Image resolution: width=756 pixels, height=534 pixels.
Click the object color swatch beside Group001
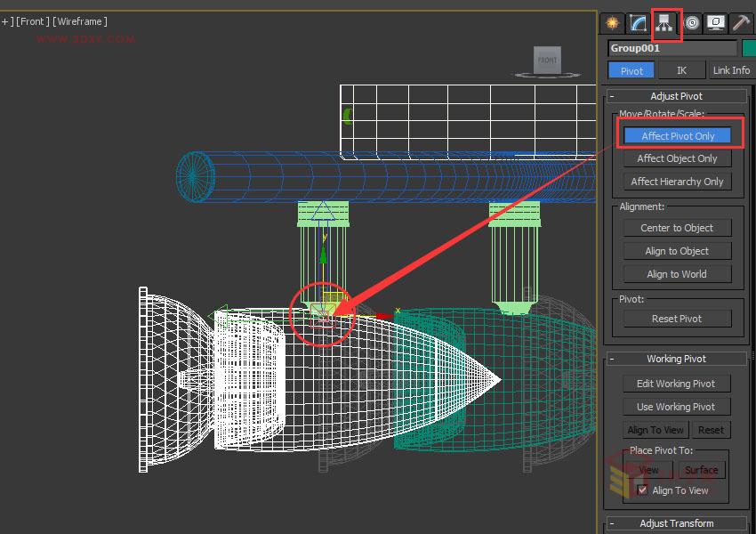click(x=752, y=47)
